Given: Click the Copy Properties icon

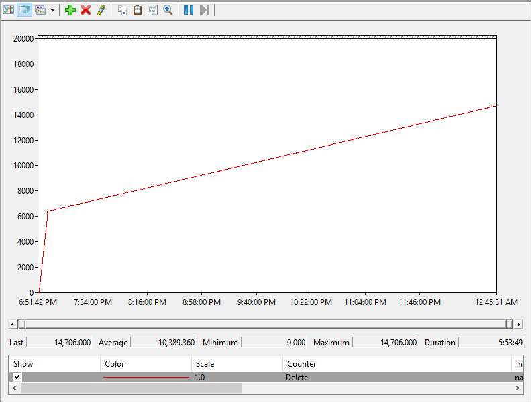Looking at the screenshot, I should [x=122, y=10].
